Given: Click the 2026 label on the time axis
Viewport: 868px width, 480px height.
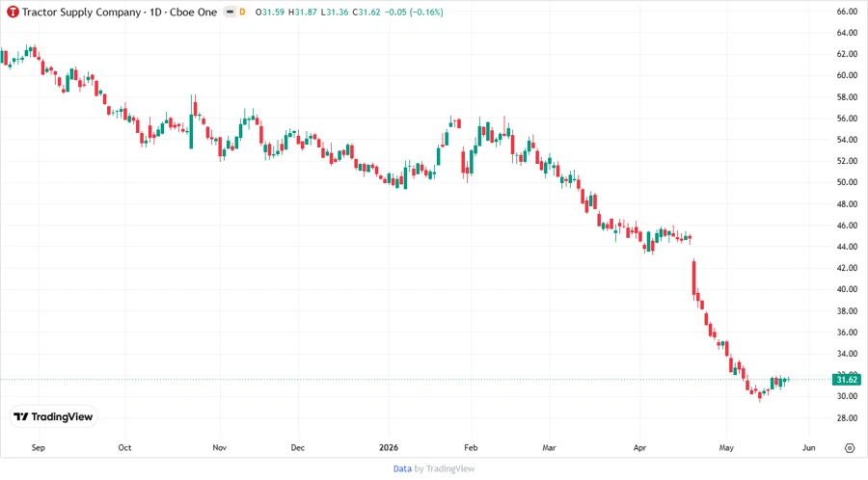Looking at the screenshot, I should coord(389,447).
